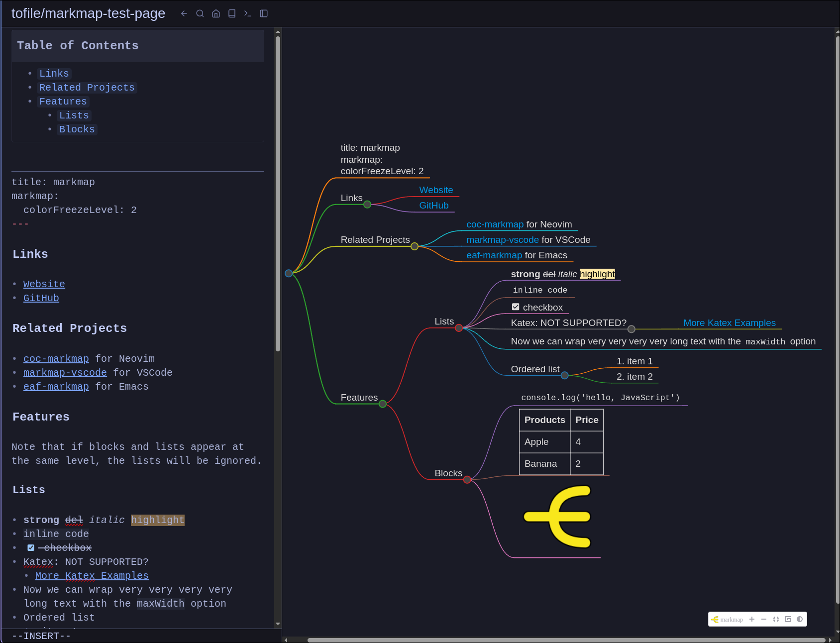Open More Katex Examples link in mindmap

(x=729, y=323)
